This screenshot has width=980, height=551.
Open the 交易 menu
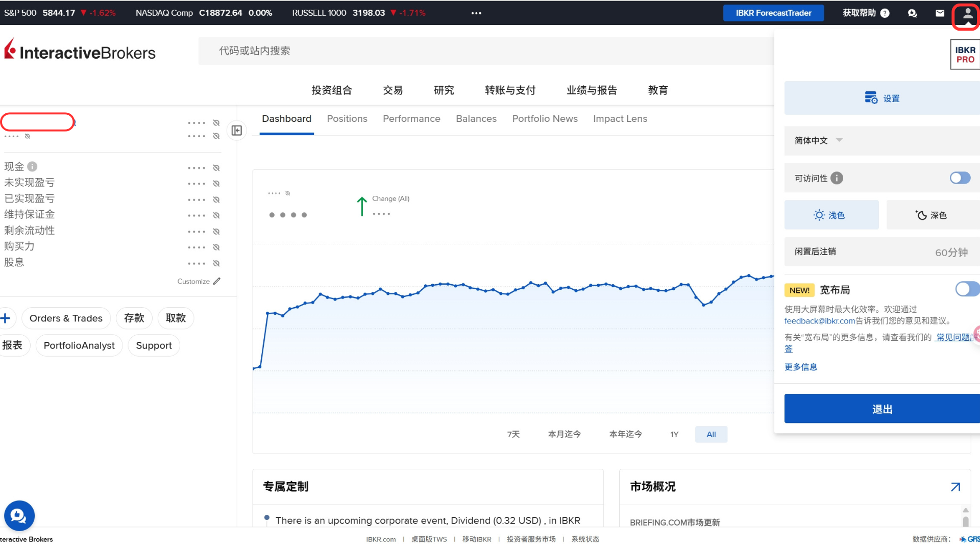[393, 90]
